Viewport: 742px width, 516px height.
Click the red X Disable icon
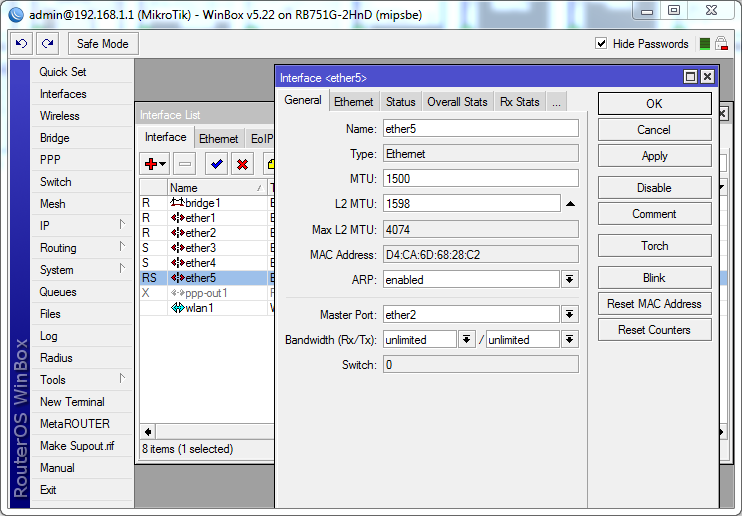click(x=243, y=164)
